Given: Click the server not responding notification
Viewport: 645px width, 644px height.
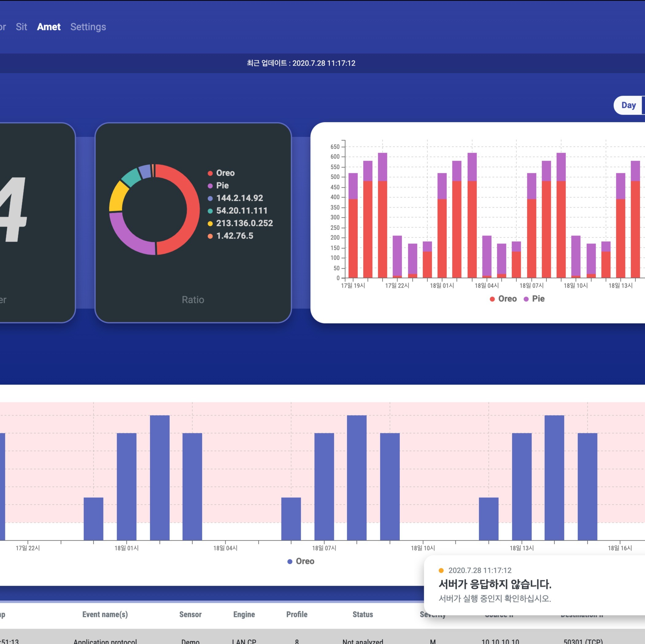Looking at the screenshot, I should [x=495, y=584].
